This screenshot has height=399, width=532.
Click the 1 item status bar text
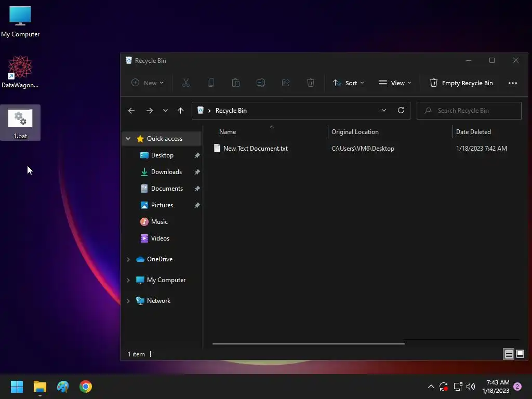137,354
